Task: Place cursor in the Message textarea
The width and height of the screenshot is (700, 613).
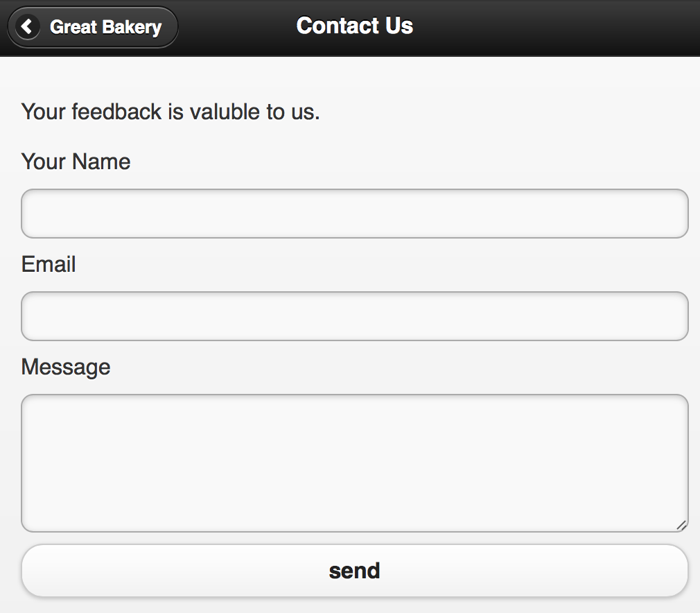Action: pos(354,463)
